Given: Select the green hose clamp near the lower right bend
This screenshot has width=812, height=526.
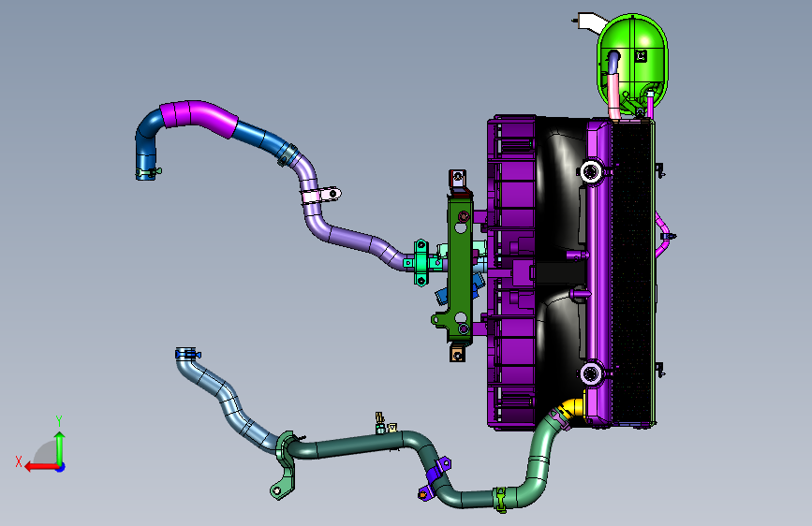Looking at the screenshot, I should (x=500, y=500).
